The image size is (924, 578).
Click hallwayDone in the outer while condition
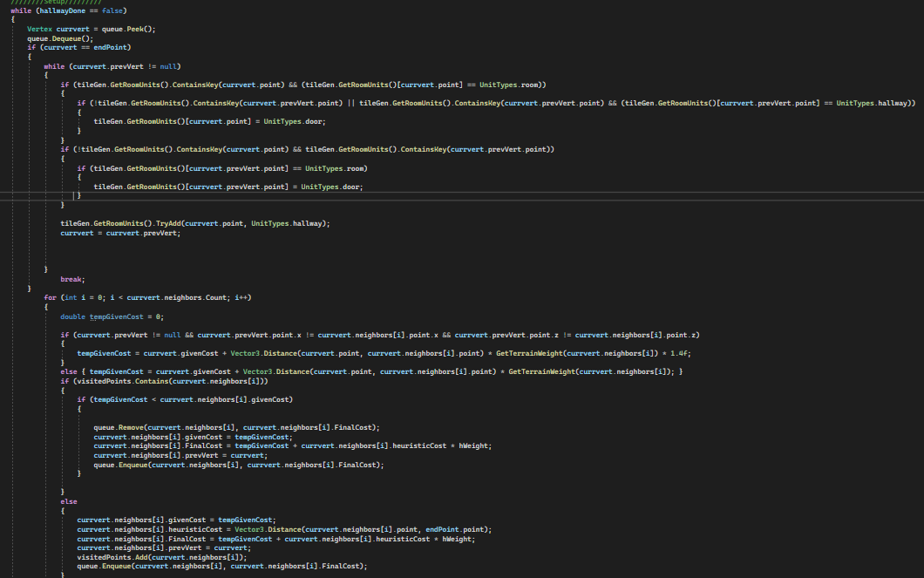pos(56,10)
